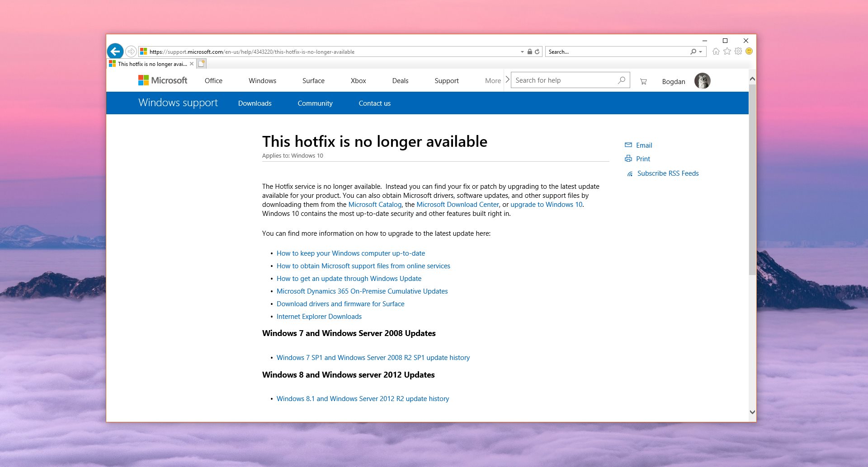This screenshot has height=467, width=868.
Task: Close the 'This hotfix is no longer avai...' tab
Action: (192, 64)
